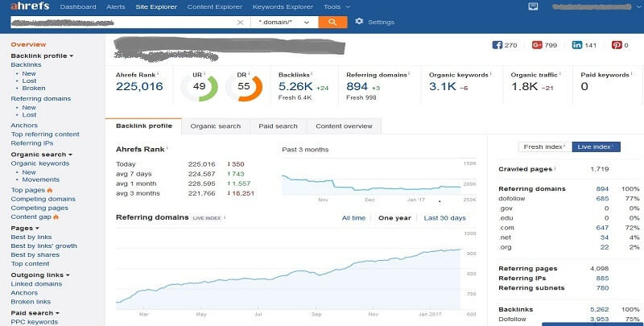Select the Fresh index toggle
This screenshot has height=326, width=644.
(x=545, y=147)
